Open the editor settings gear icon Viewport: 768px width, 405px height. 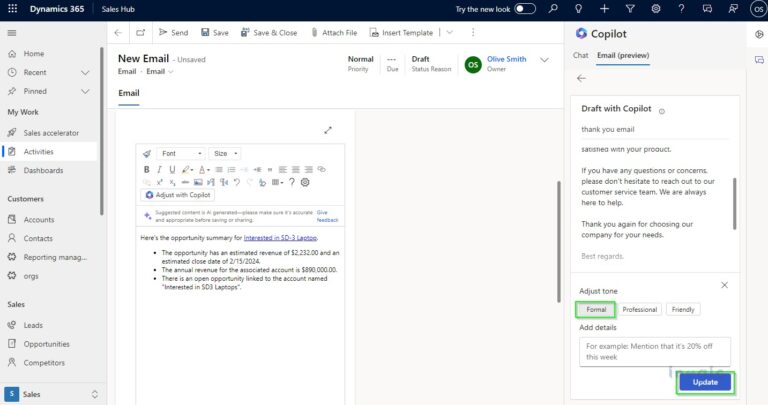(x=305, y=182)
